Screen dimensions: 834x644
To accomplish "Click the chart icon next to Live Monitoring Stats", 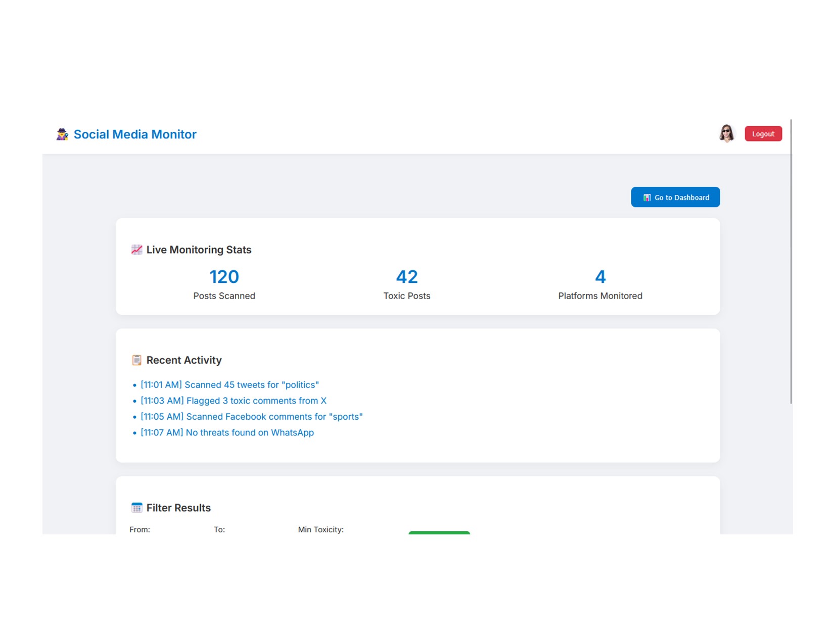I will click(x=136, y=249).
